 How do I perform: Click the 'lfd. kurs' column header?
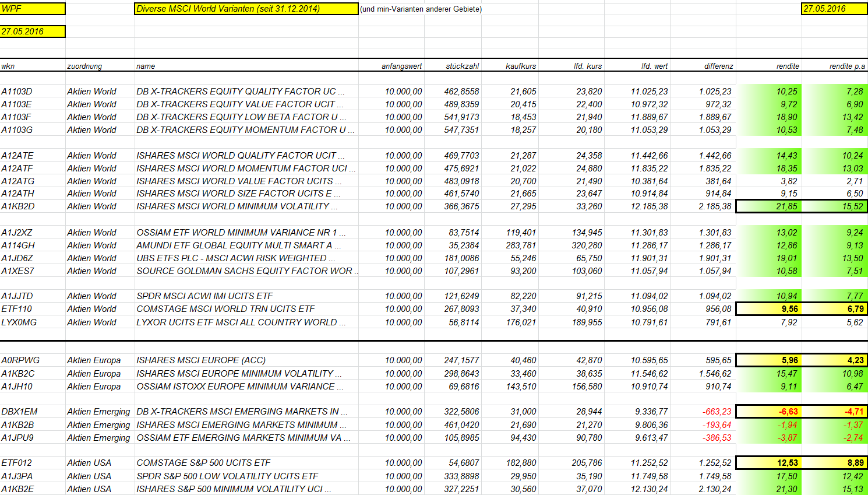pyautogui.click(x=588, y=66)
